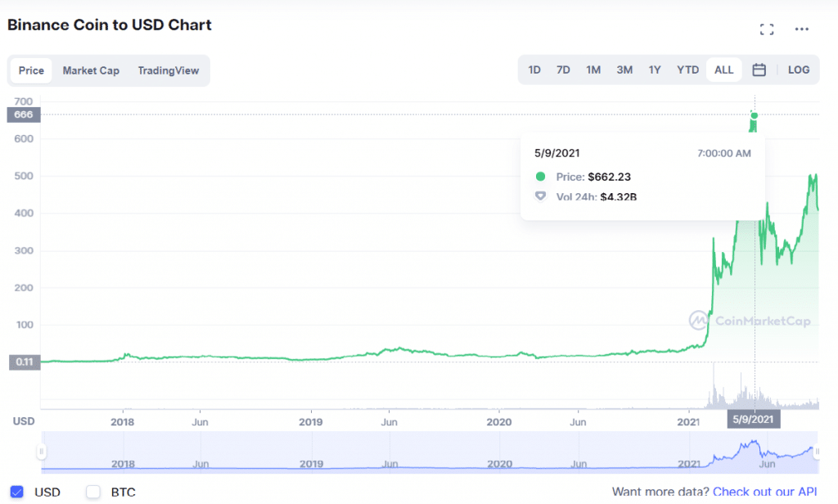This screenshot has width=838, height=504.
Task: Switch to the Market Cap tab
Action: (91, 70)
